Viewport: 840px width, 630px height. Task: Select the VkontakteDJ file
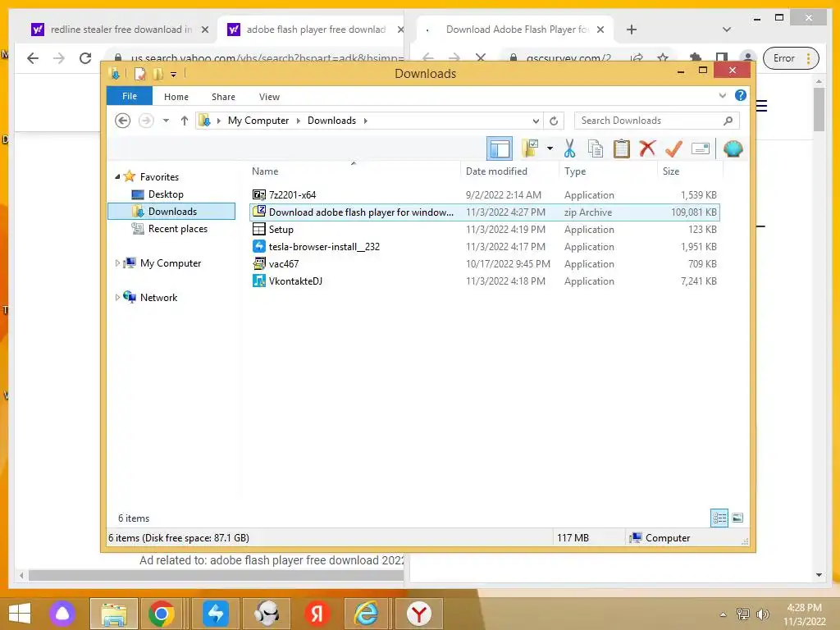[484, 281]
